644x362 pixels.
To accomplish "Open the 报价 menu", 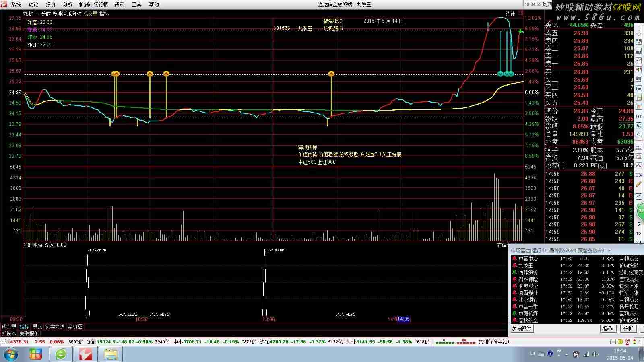I will (x=51, y=4).
